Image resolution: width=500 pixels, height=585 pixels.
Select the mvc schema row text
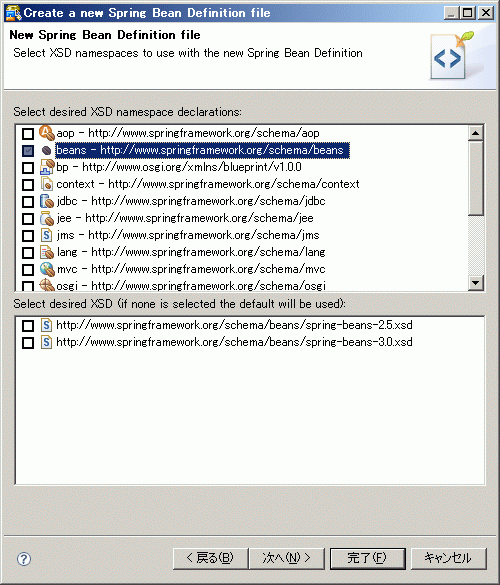click(191, 269)
